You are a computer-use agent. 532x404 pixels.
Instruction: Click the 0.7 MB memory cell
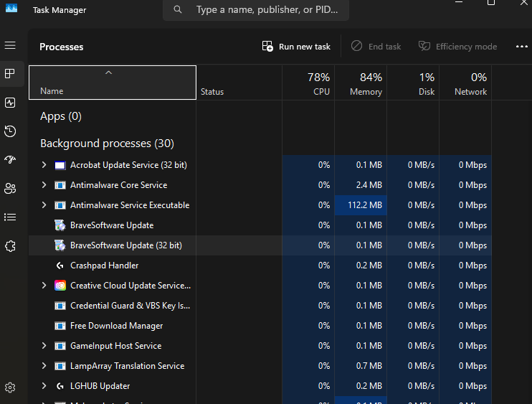click(x=361, y=366)
